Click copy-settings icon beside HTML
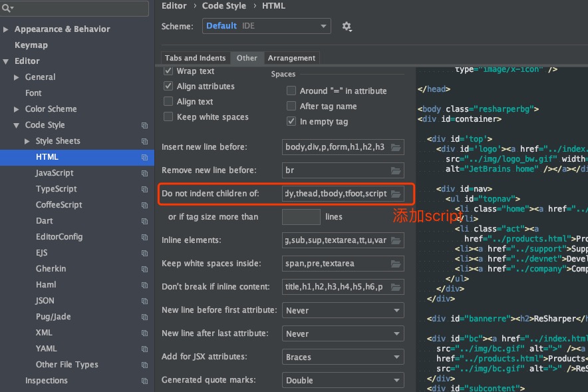 144,158
